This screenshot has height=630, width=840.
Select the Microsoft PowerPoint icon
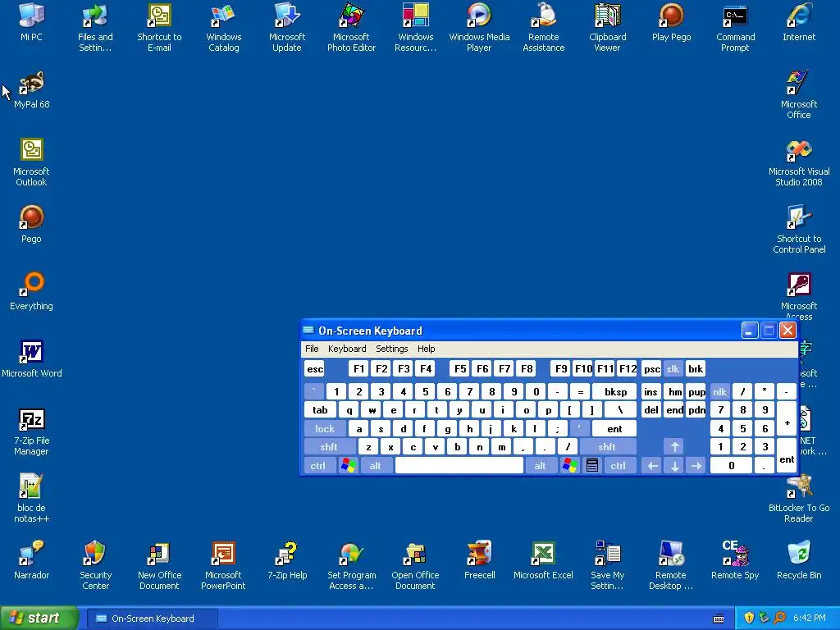pos(223,565)
